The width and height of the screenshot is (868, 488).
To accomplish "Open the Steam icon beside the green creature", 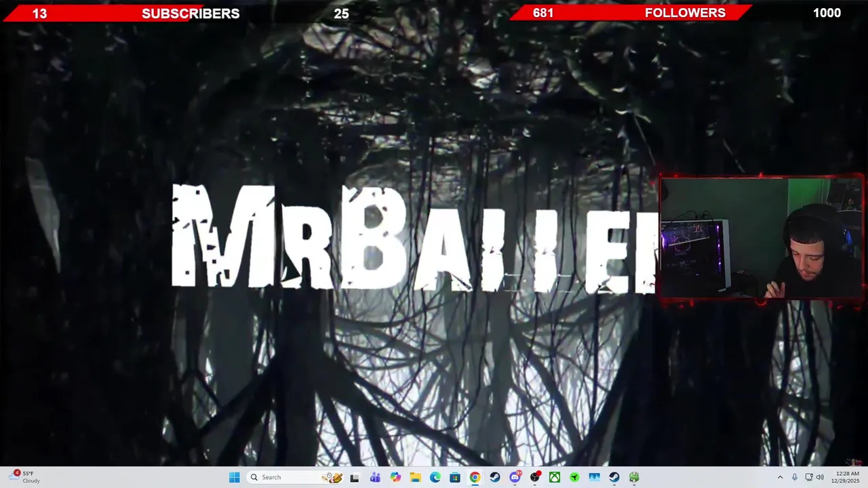I will coord(614,477).
